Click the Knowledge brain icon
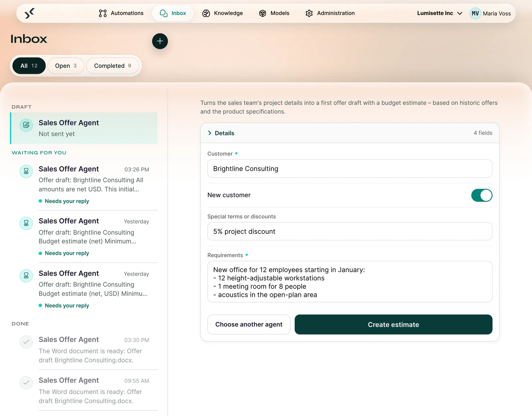Viewport: 532px width, 416px height. pyautogui.click(x=206, y=13)
